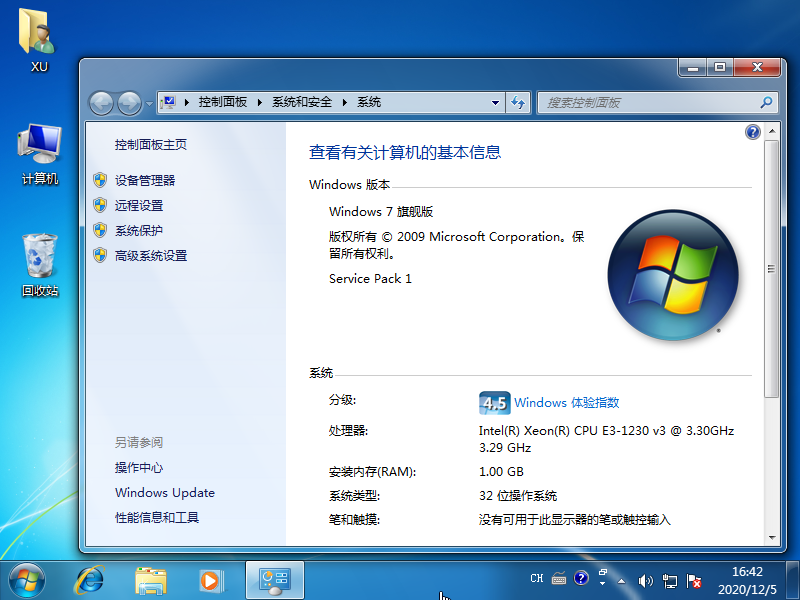Screen dimensions: 800x600
Task: Open Internet Explorer from the taskbar
Action: coord(90,579)
